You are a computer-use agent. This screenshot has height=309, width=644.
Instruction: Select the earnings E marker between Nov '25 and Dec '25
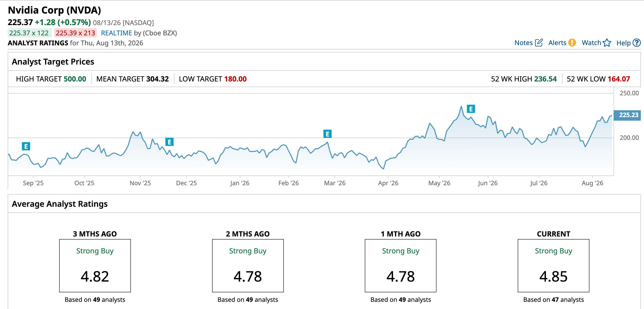(x=169, y=142)
